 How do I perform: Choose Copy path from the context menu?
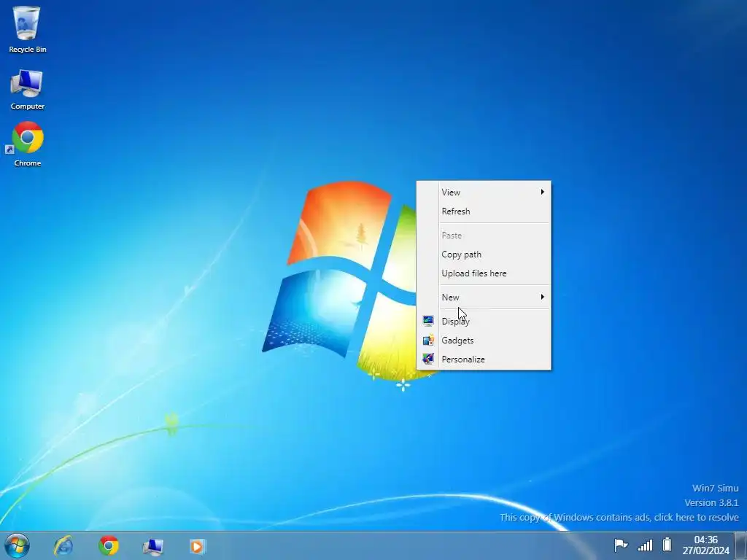point(484,254)
